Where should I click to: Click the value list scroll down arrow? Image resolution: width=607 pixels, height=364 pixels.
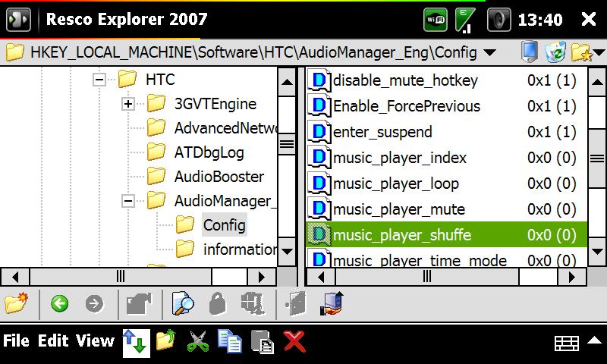point(597,252)
